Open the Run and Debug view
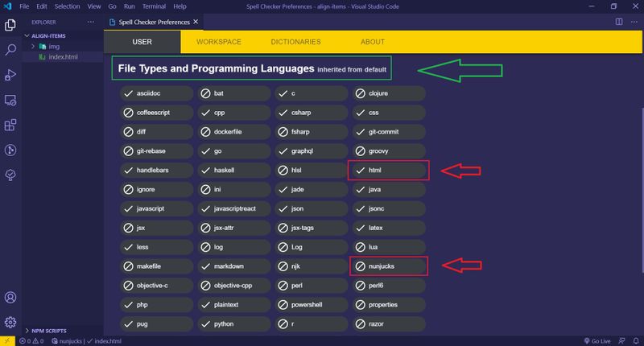This screenshot has height=346, width=644. 11,75
